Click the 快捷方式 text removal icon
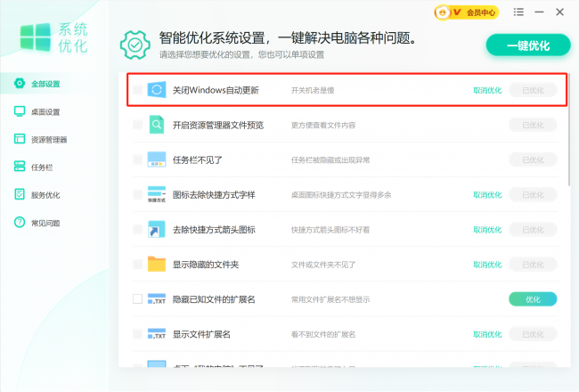579x392 pixels. click(157, 194)
